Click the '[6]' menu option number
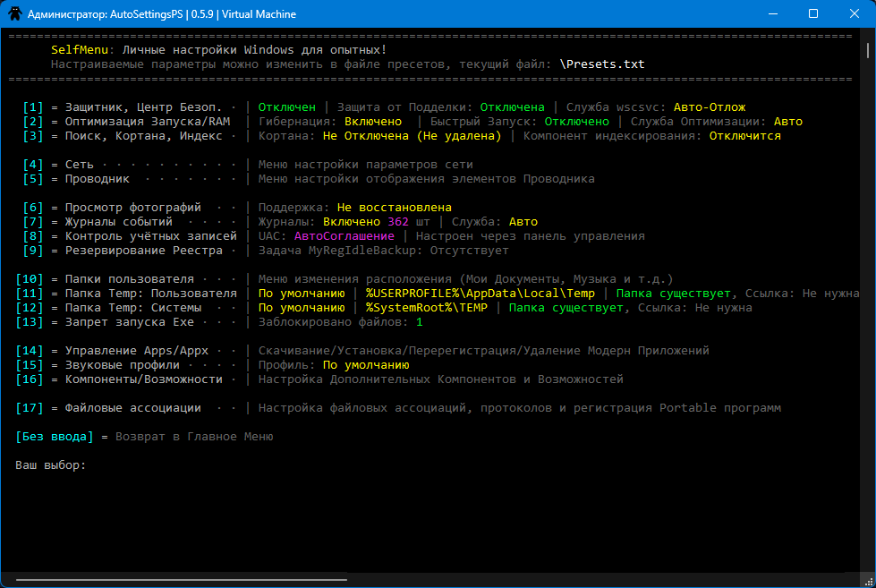The width and height of the screenshot is (876, 588). coord(33,208)
